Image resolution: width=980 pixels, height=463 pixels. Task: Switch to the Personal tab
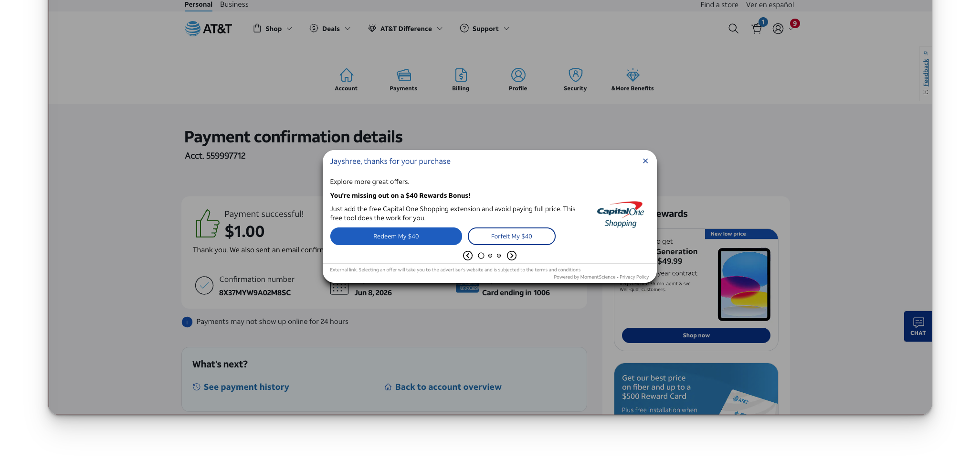click(x=198, y=5)
